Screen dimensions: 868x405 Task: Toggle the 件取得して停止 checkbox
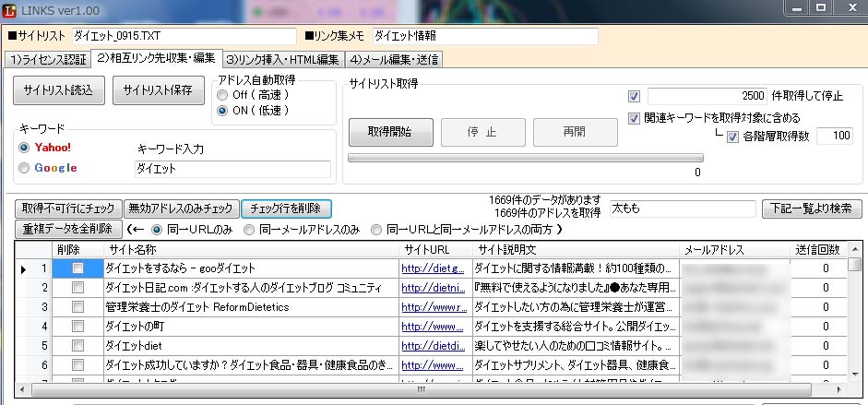pyautogui.click(x=635, y=96)
